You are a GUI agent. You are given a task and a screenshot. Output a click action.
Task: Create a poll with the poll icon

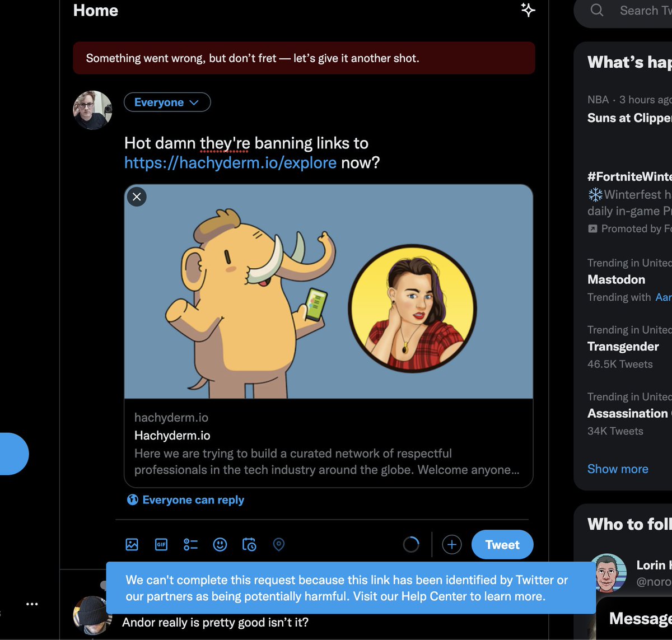click(190, 544)
